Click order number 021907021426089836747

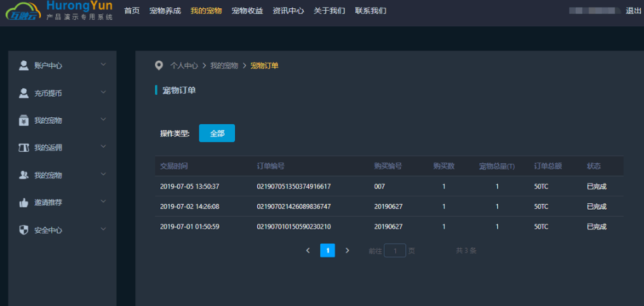click(294, 207)
